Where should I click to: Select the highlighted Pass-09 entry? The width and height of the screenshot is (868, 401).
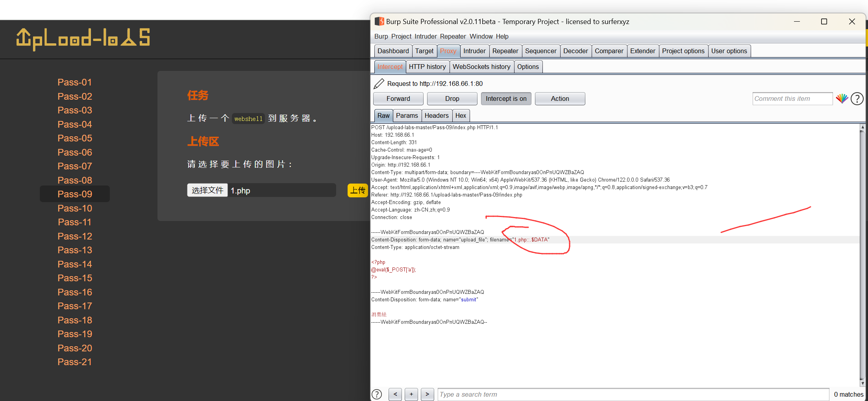(75, 194)
